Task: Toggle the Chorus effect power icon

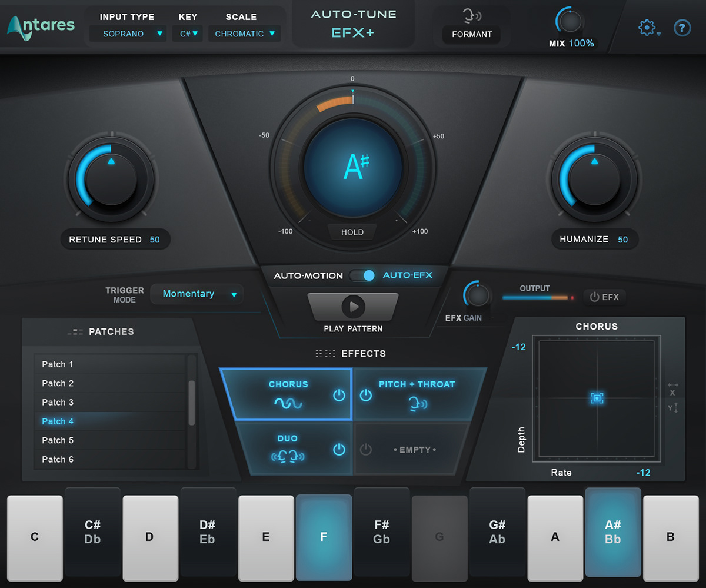Action: 339,396
